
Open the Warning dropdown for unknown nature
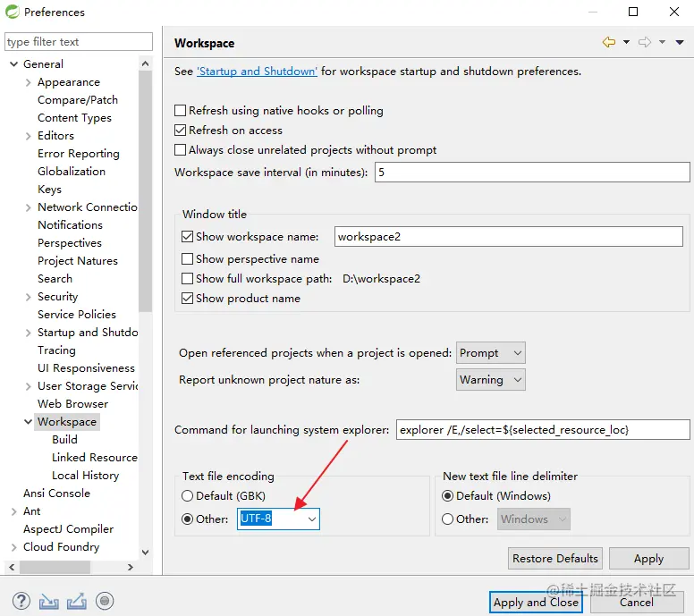pyautogui.click(x=491, y=380)
